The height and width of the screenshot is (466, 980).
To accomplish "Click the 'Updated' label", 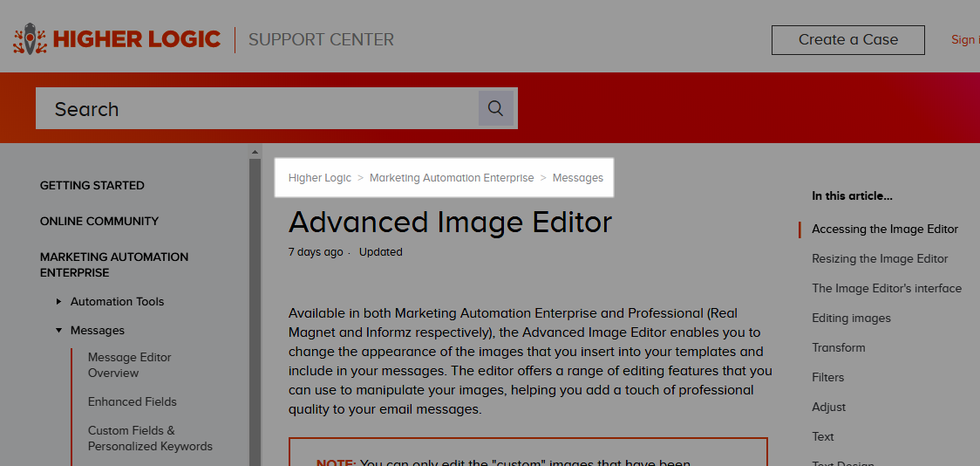I will [381, 252].
